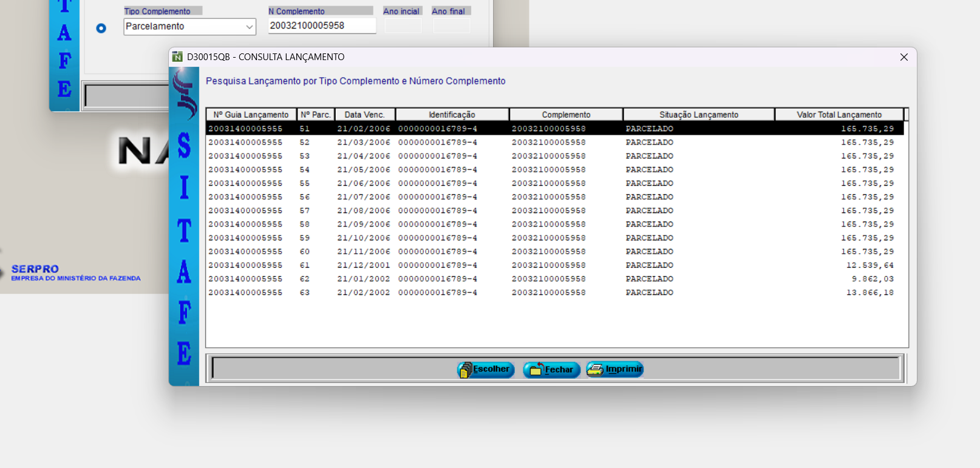Close the Consulta Lançamento dialog
This screenshot has width=980, height=468.
click(903, 57)
